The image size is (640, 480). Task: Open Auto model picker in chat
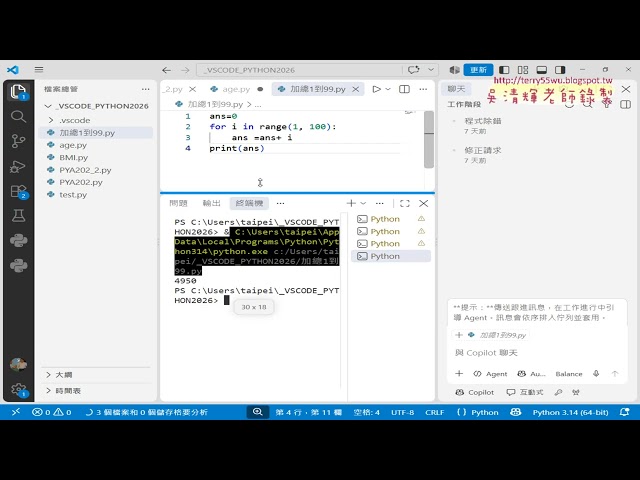coord(531,374)
